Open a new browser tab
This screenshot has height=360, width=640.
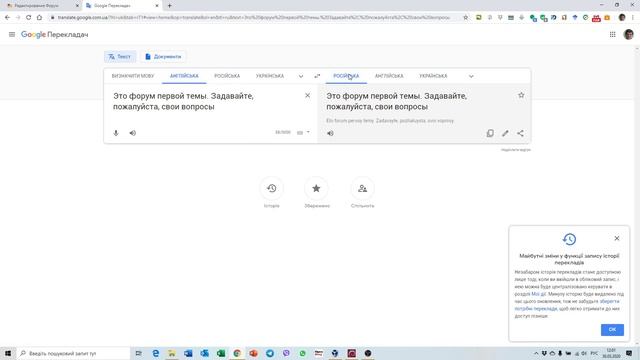click(x=169, y=6)
